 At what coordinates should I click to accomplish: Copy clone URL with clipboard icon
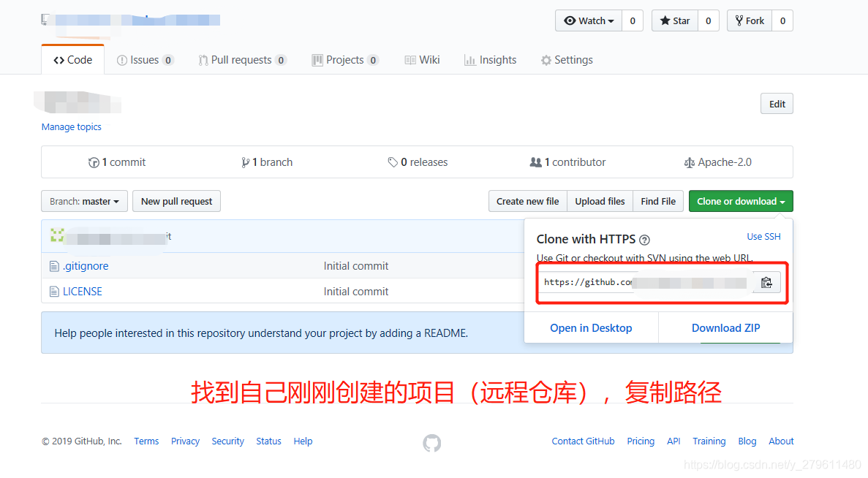point(766,283)
